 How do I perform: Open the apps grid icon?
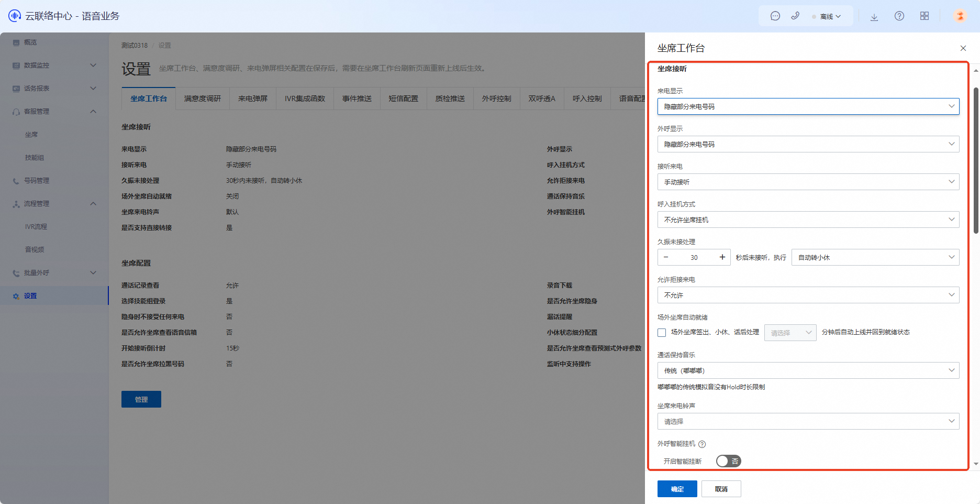click(925, 16)
